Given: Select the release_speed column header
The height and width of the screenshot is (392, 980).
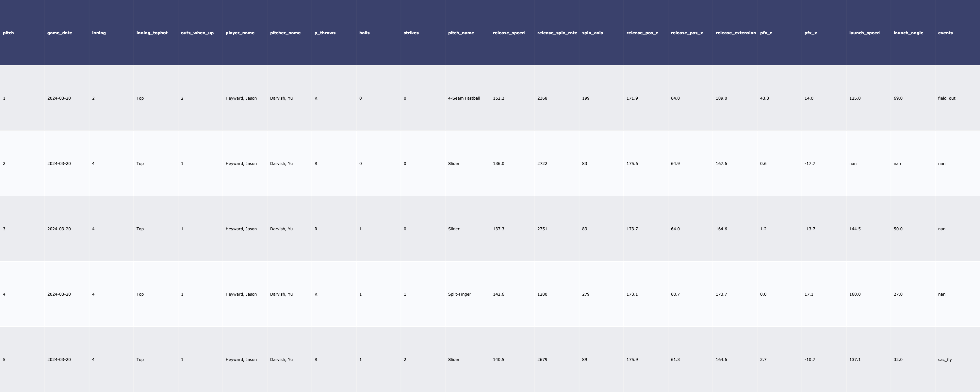Looking at the screenshot, I should pos(508,33).
